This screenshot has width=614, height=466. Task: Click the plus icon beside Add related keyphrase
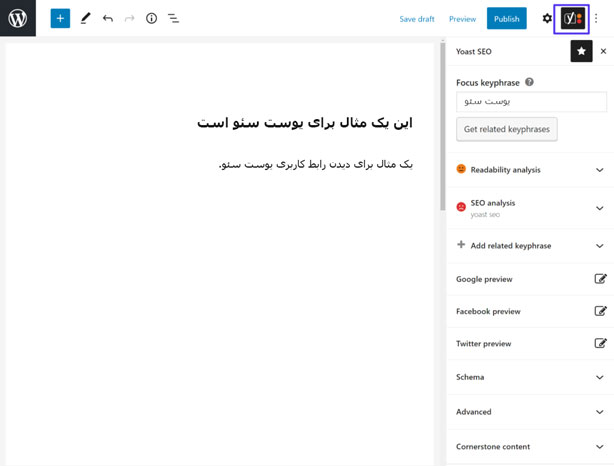[x=461, y=245]
